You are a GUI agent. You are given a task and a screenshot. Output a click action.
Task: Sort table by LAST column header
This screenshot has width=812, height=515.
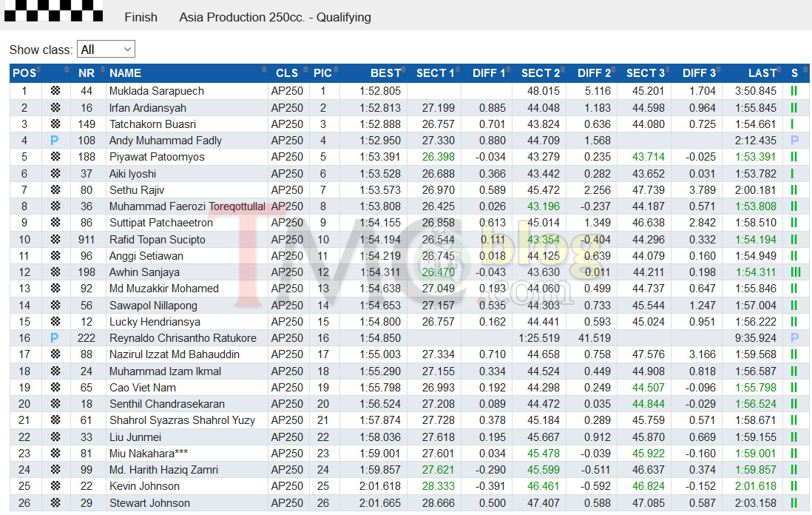pos(752,73)
